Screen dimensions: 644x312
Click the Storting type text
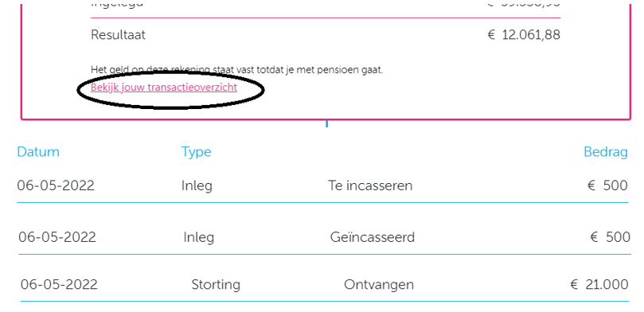pos(216,285)
